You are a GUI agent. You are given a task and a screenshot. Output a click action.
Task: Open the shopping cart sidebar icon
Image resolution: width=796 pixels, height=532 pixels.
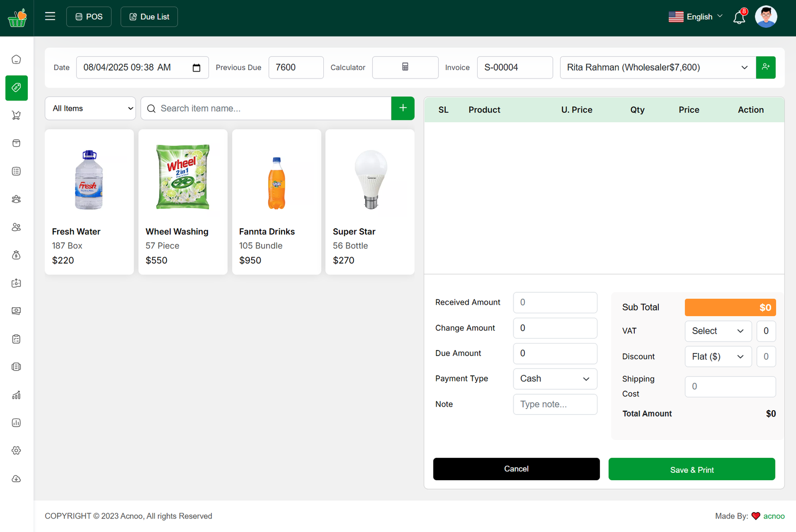pyautogui.click(x=16, y=115)
